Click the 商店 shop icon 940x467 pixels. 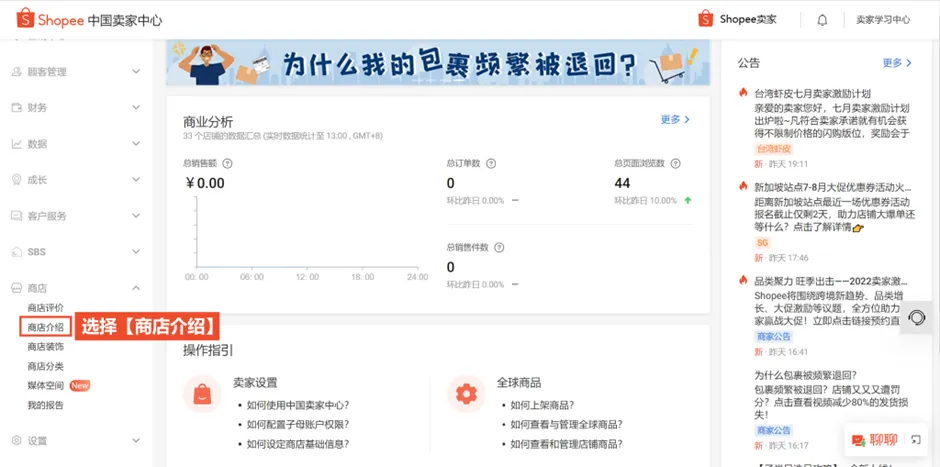[17, 288]
